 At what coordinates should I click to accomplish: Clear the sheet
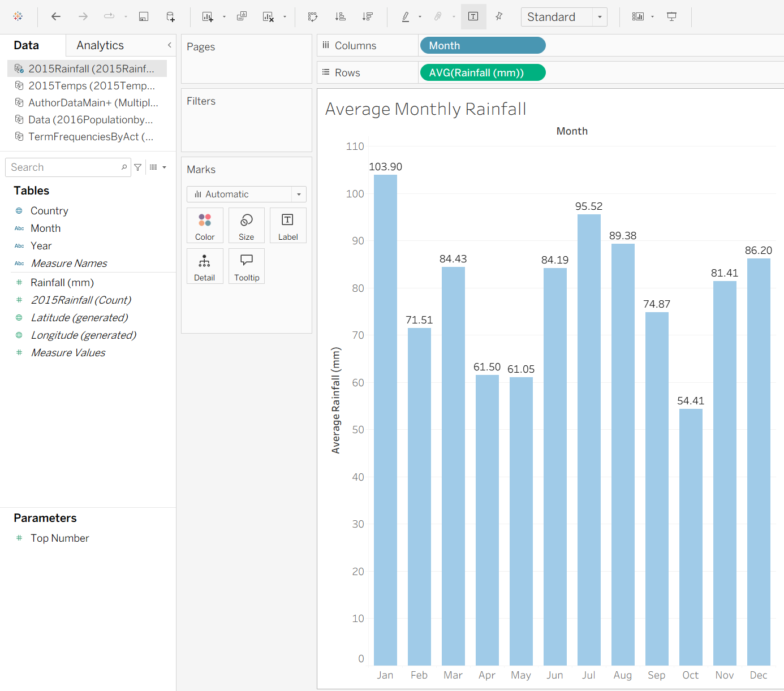click(x=268, y=16)
